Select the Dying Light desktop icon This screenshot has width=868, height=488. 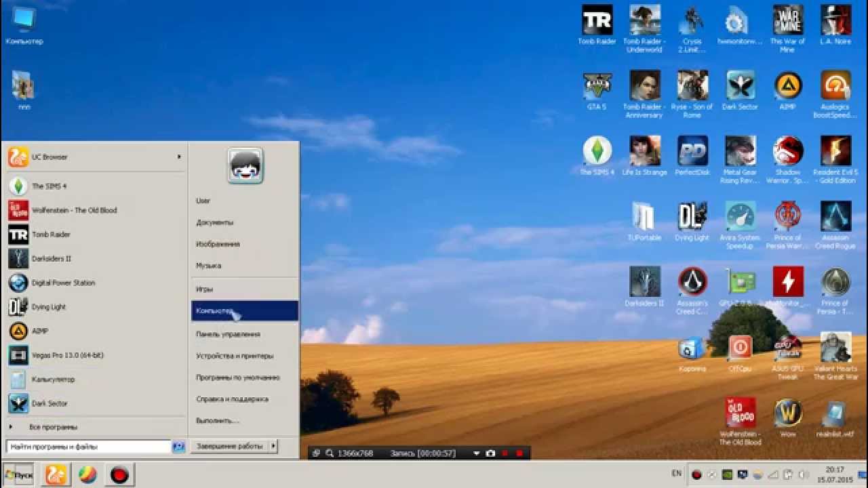pyautogui.click(x=692, y=222)
